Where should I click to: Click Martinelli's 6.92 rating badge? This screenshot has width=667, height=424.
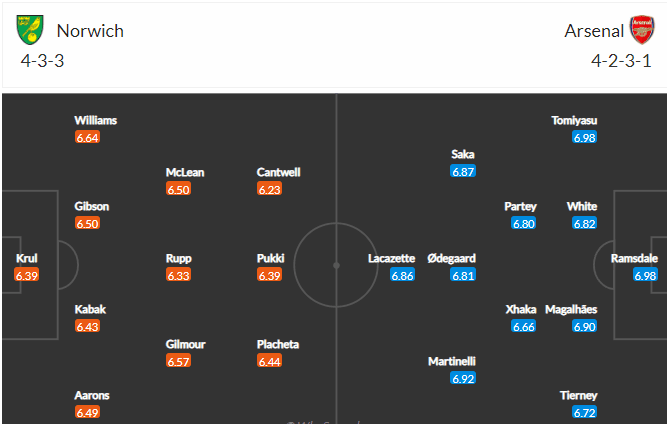463,378
